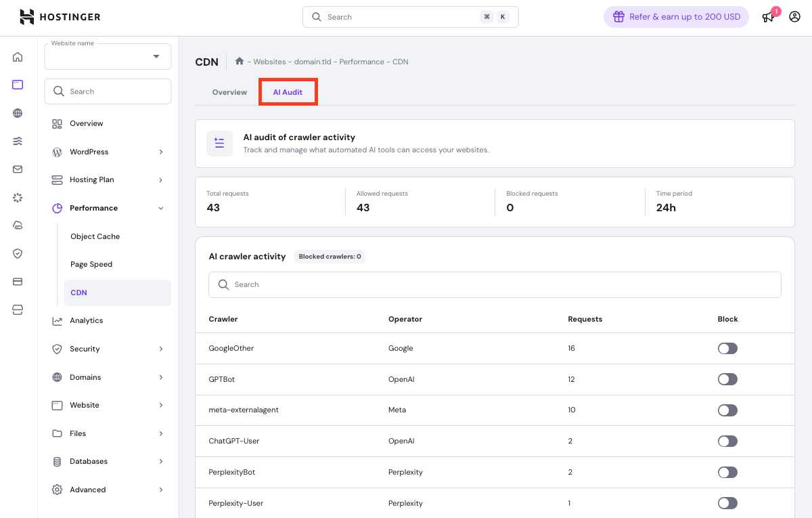812x518 pixels.
Task: Open the globe Domains icon in the left rail
Action: point(18,113)
